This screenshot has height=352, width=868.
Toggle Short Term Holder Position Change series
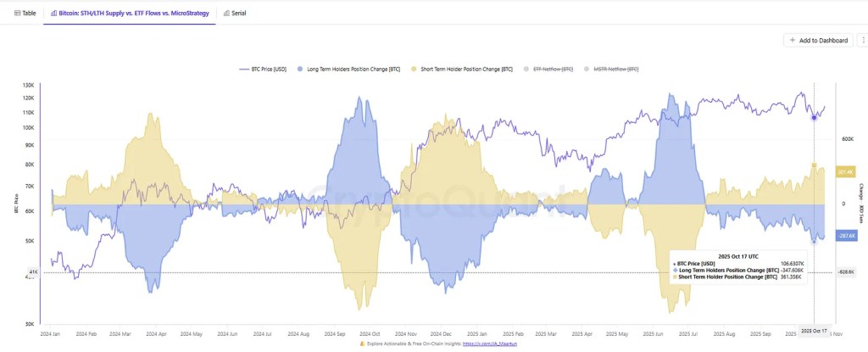click(x=465, y=68)
